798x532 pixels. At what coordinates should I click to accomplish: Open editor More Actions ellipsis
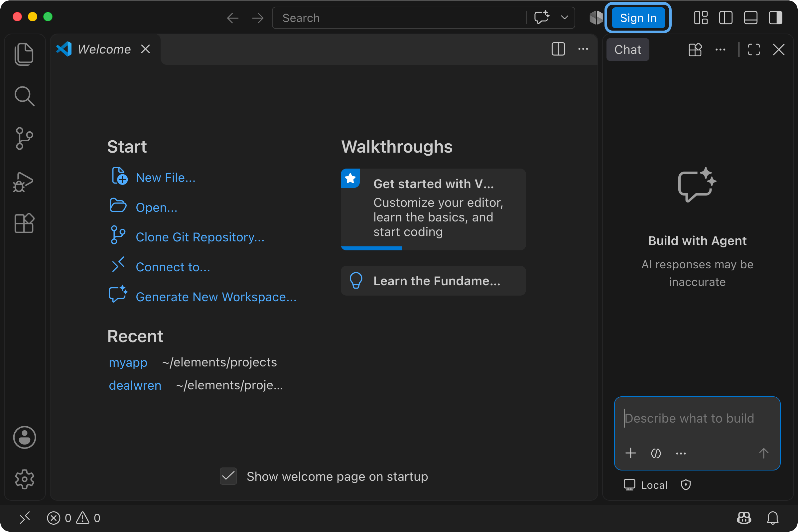click(x=583, y=49)
